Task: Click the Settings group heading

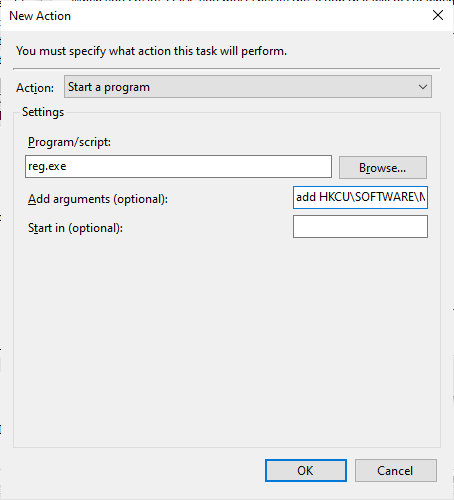Action: pos(43,112)
